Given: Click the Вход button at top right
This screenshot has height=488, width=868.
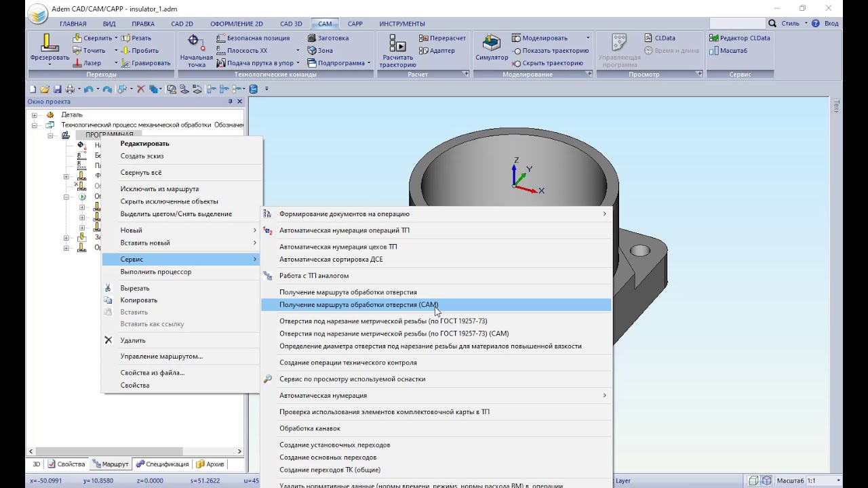Looking at the screenshot, I should (830, 23).
